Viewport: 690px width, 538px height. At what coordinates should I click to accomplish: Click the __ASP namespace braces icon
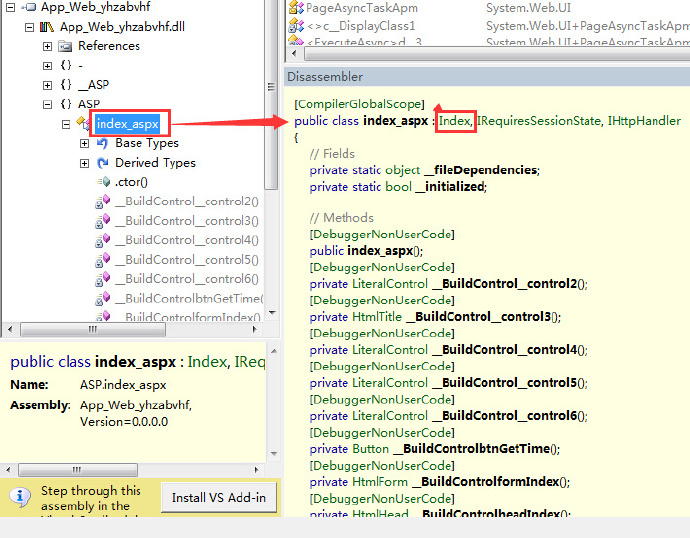coord(66,84)
